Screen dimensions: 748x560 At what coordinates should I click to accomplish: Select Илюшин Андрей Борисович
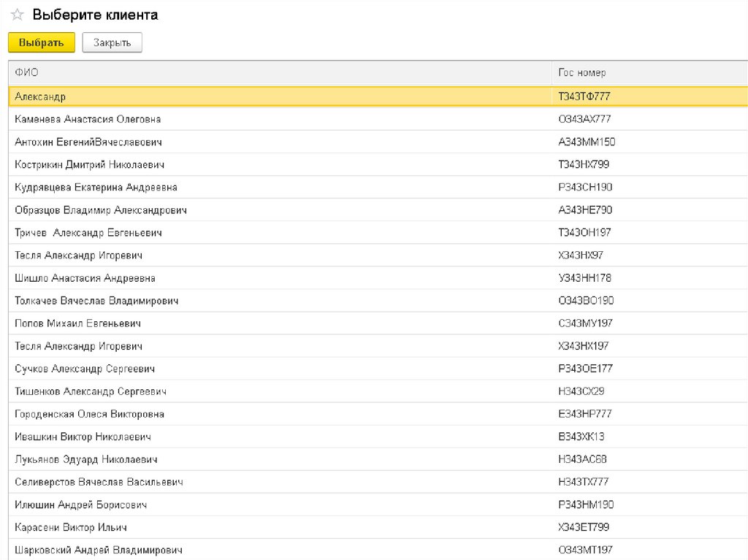pos(81,505)
